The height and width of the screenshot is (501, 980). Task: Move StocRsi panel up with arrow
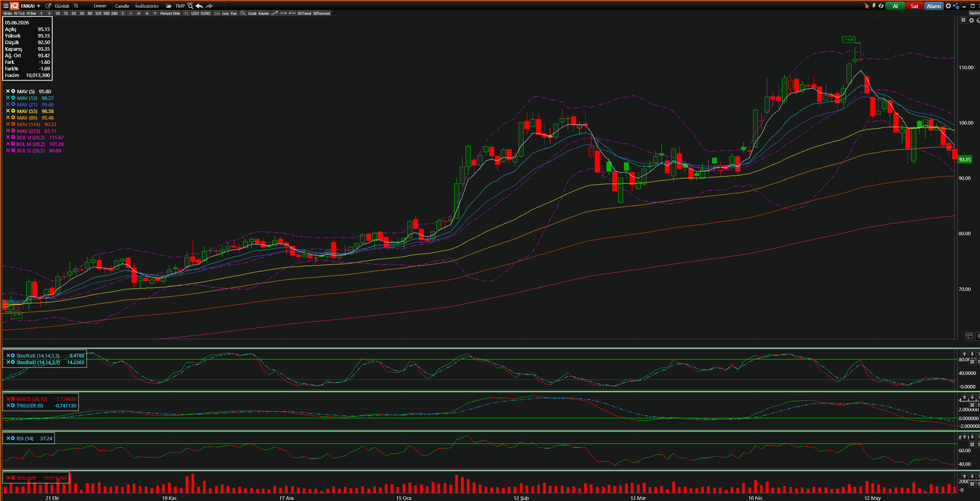965,354
